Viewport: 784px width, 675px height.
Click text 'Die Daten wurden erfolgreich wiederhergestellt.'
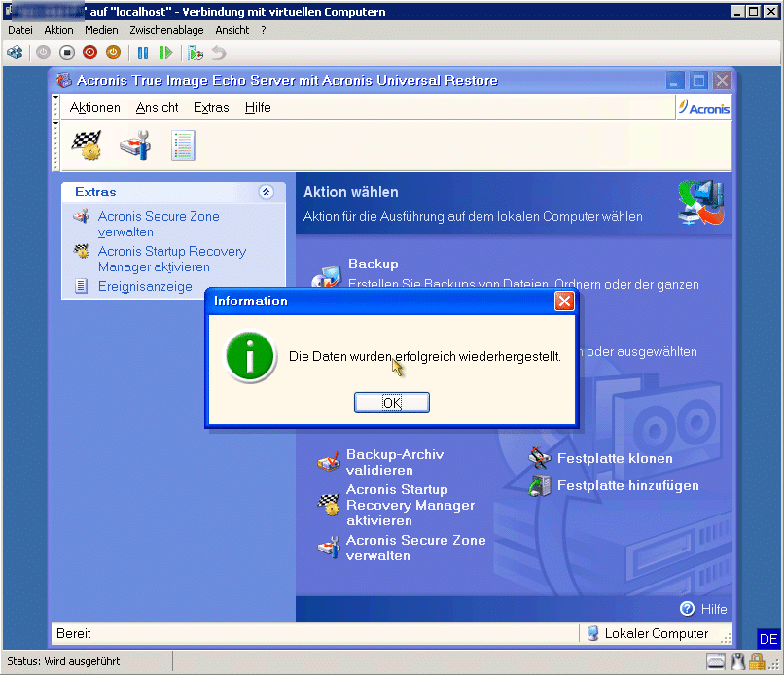[424, 357]
